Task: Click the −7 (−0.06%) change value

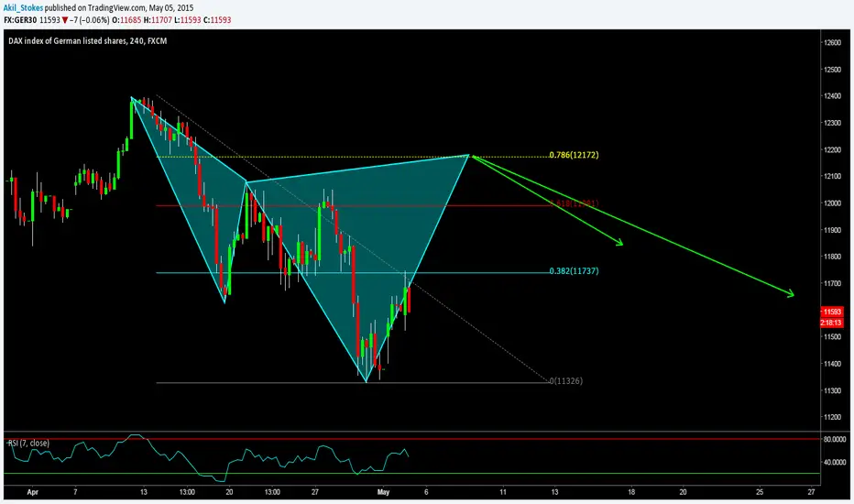Action: (x=89, y=19)
